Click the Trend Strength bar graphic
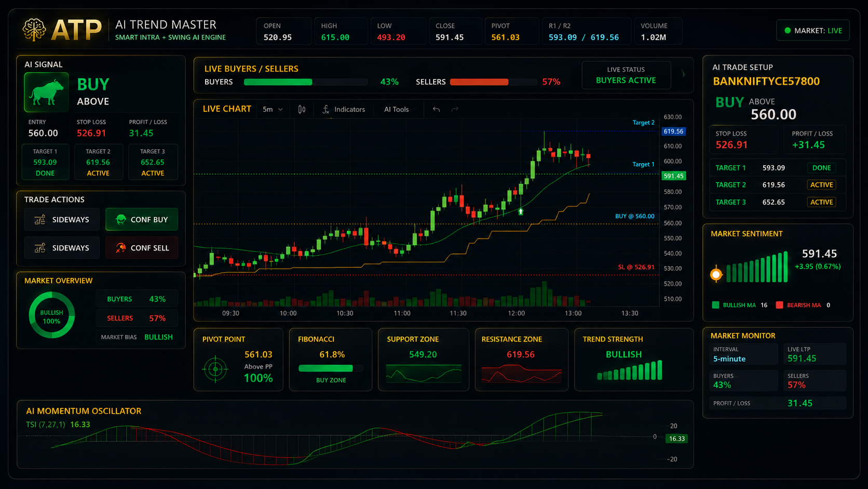The height and width of the screenshot is (489, 868). pyautogui.click(x=629, y=370)
